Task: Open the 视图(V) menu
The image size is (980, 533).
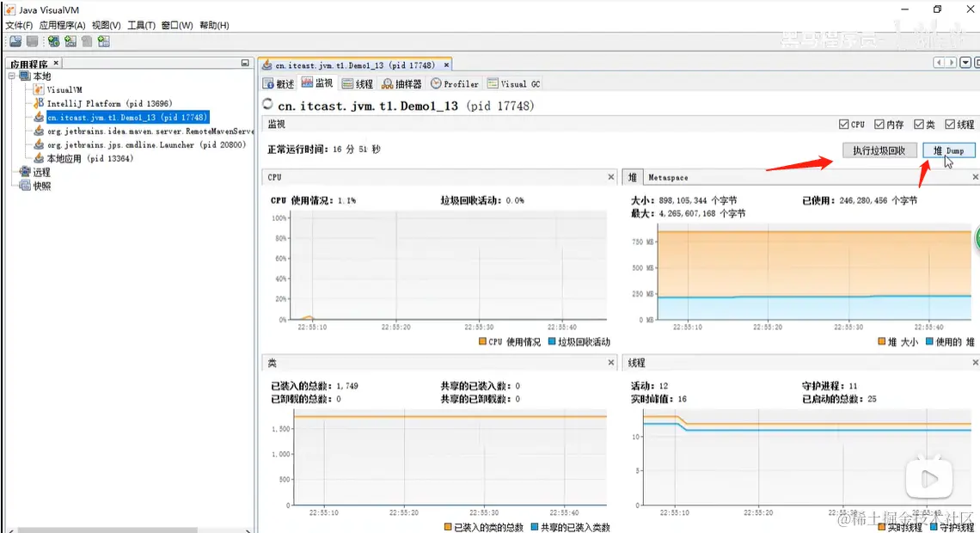Action: click(107, 25)
